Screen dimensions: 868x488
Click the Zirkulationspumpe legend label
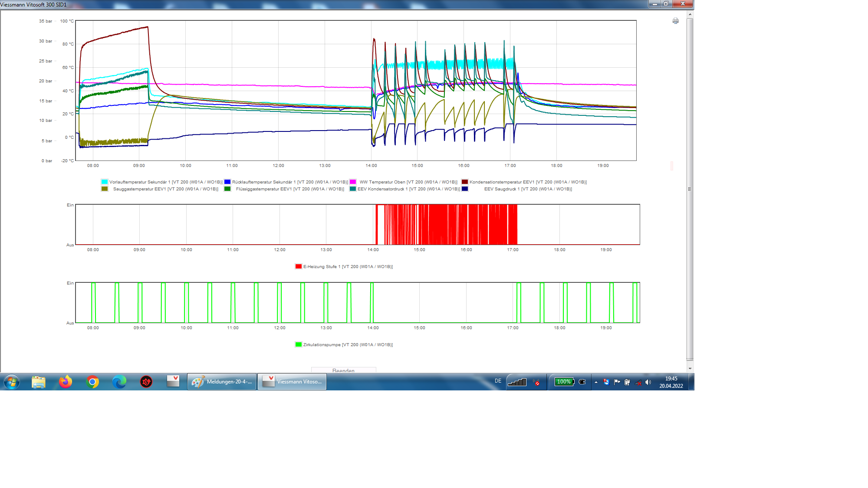(348, 345)
